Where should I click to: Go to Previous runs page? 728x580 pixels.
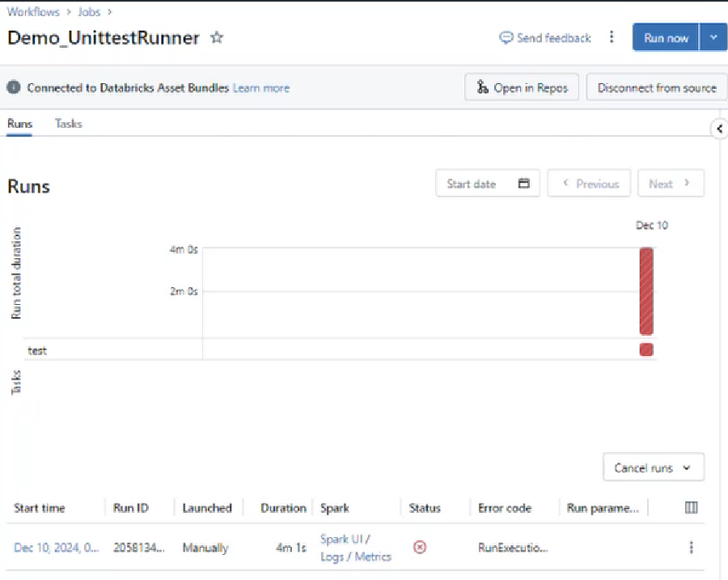[589, 184]
